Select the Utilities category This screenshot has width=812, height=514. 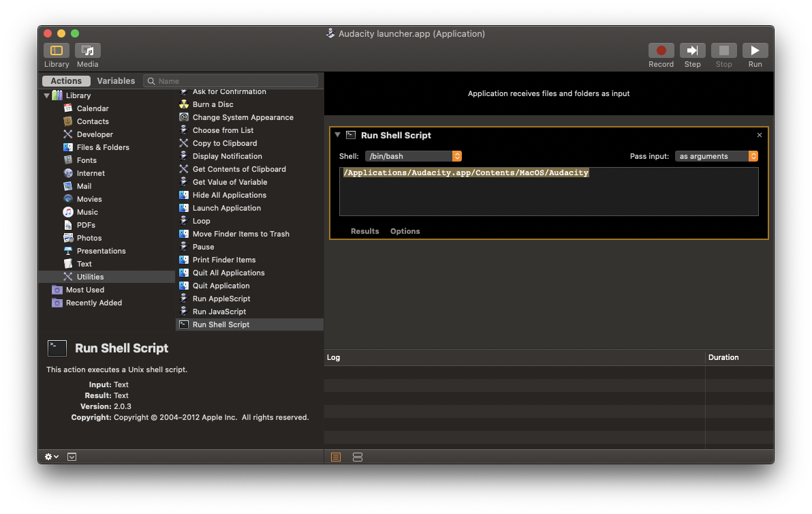coord(107,277)
